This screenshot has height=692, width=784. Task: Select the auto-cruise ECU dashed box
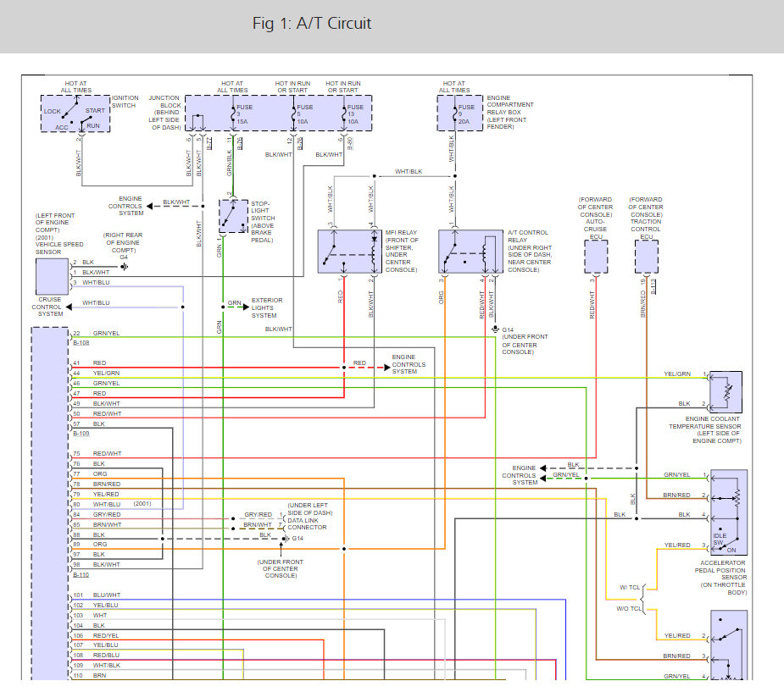click(596, 257)
